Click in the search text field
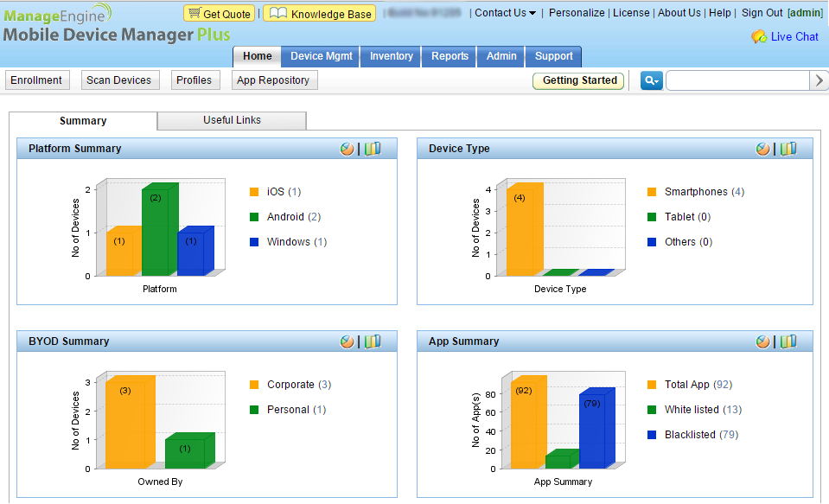 (x=737, y=80)
